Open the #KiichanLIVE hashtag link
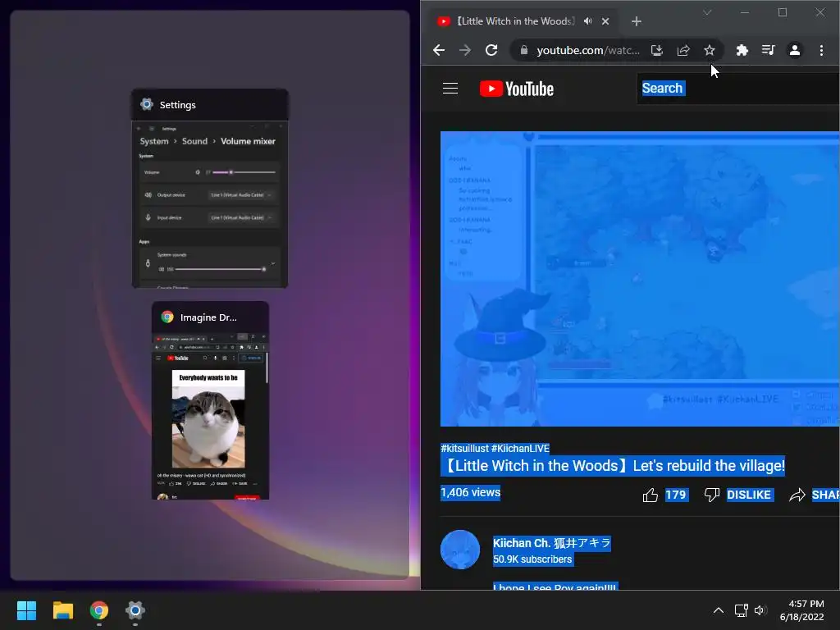 (x=520, y=449)
